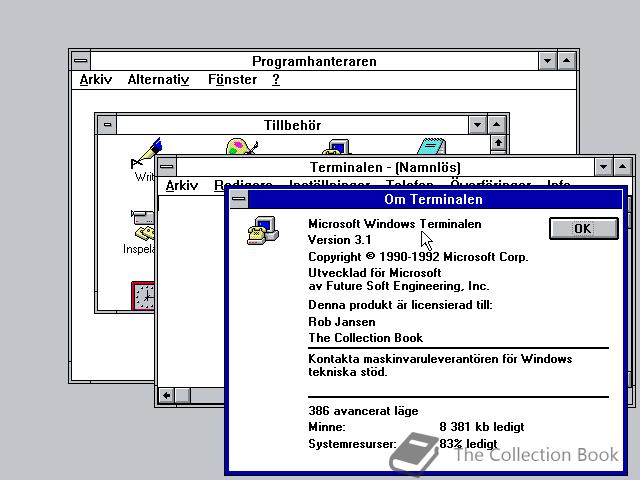Click the "386 avancerat läge" text
640x480 pixels.
click(363, 411)
